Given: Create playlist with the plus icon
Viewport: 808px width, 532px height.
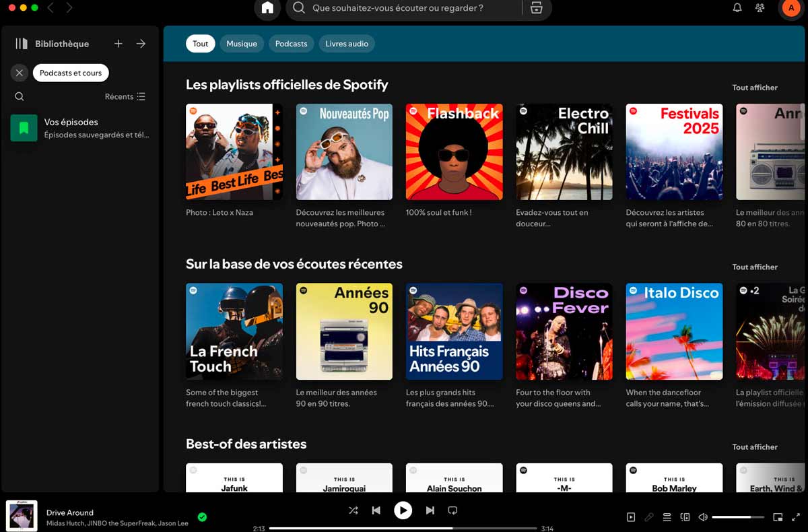Looking at the screenshot, I should point(119,44).
